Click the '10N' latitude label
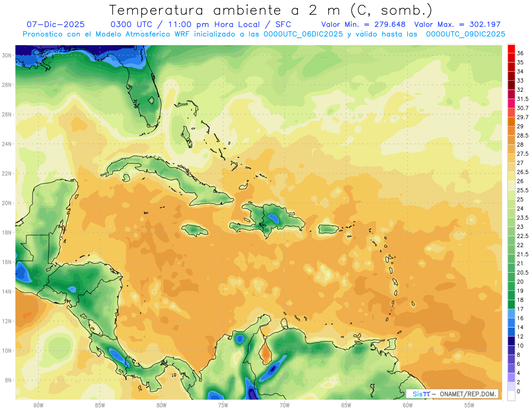Screen dimensions: 532x411 tap(7, 350)
